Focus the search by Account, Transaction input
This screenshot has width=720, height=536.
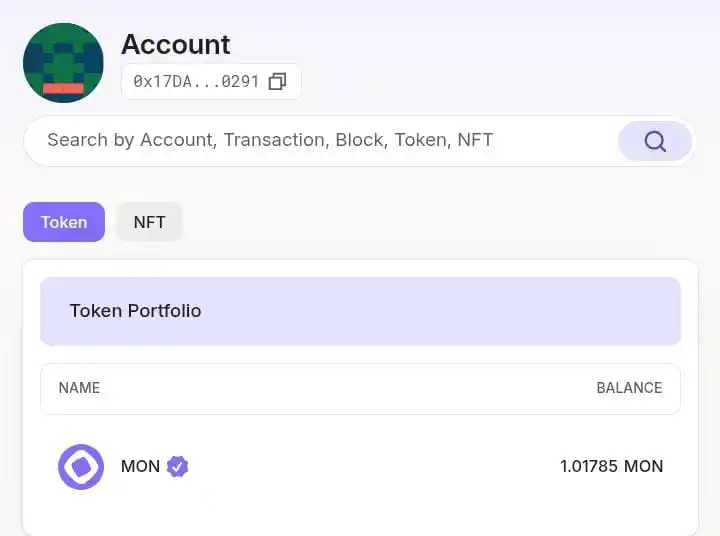321,140
